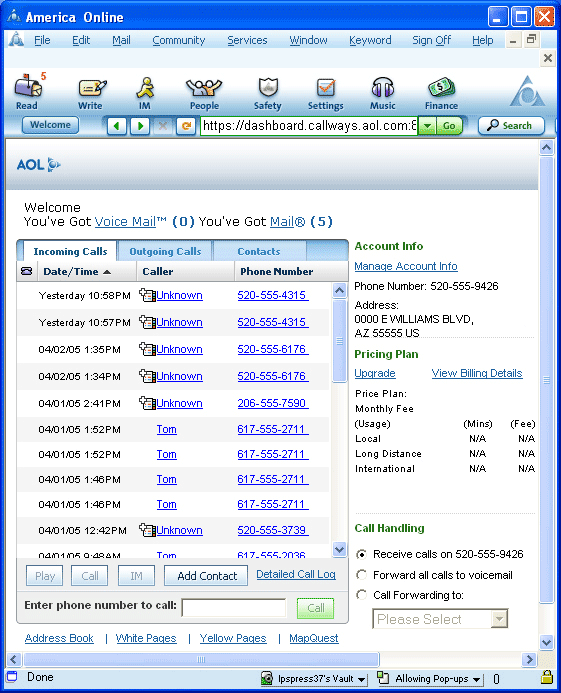Click the Go button next to address bar
Viewport: 561px width, 693px height.
pyautogui.click(x=449, y=126)
